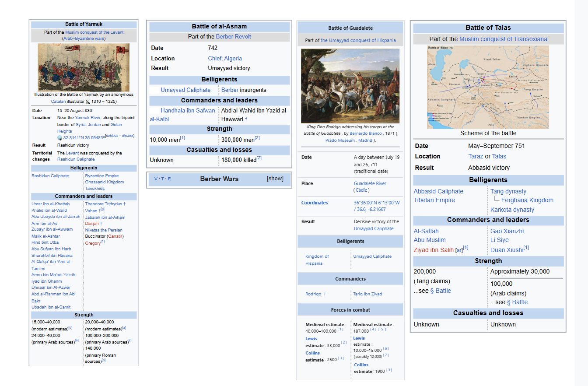This screenshot has width=588, height=386.
Task: Open 'Umayyad Caliphate' in the al-Asnam belligerents
Action: tap(185, 90)
